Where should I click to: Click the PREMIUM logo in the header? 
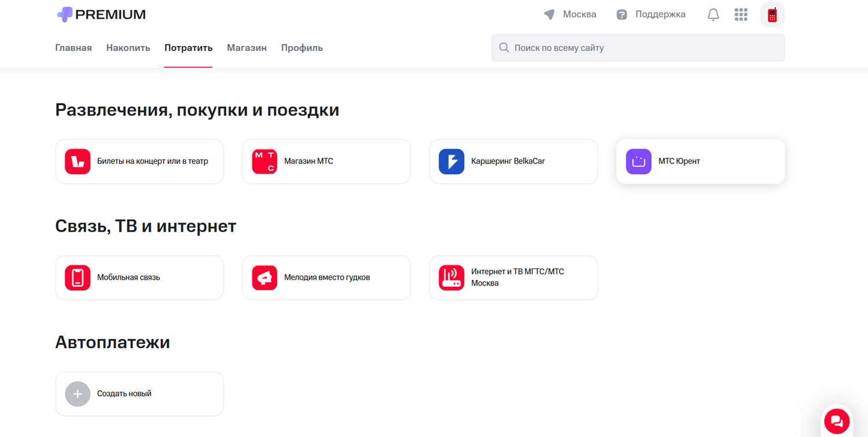click(101, 14)
